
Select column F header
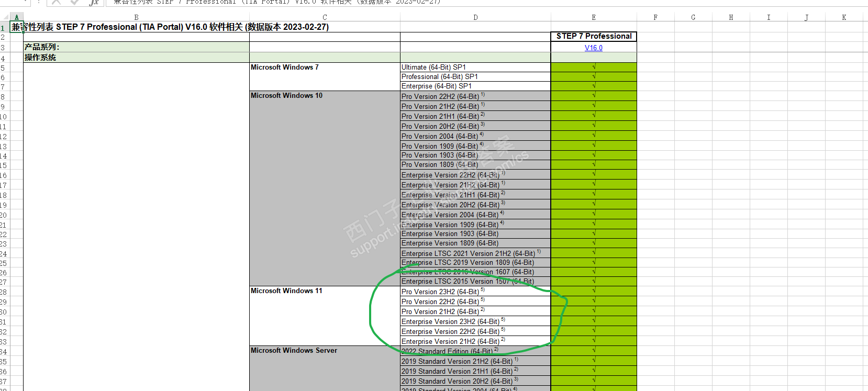click(x=655, y=17)
